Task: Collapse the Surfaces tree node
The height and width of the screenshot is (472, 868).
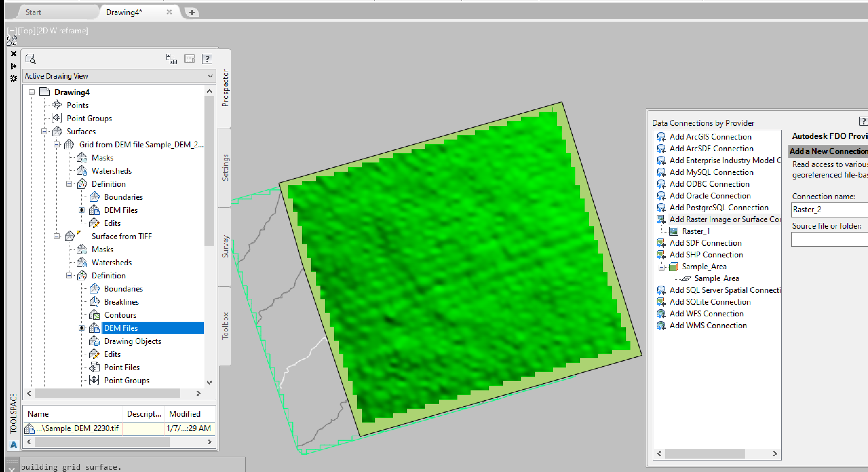Action: (x=44, y=131)
